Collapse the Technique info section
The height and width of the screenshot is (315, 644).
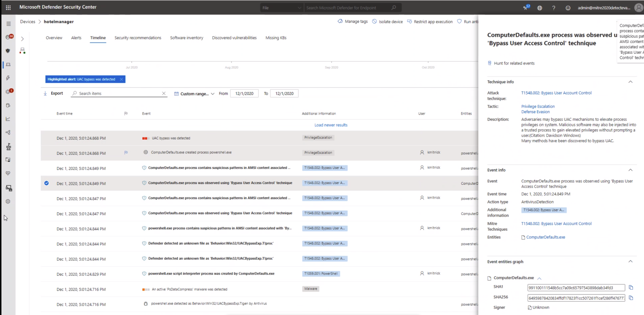630,82
